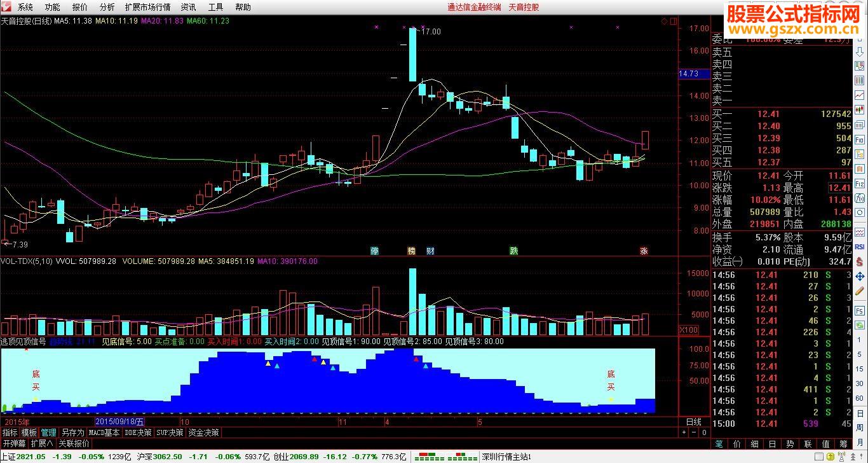Select the 联 linked tab

coord(808,444)
